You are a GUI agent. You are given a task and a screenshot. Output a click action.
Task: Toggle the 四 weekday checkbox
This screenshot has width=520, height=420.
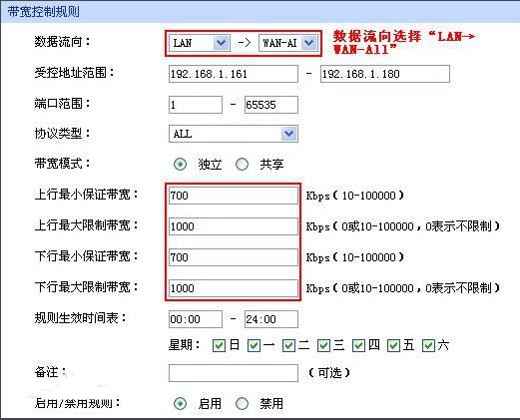(358, 345)
